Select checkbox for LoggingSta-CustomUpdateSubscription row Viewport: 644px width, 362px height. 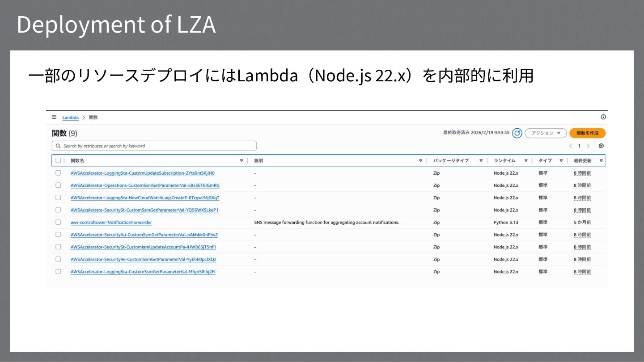tap(58, 173)
